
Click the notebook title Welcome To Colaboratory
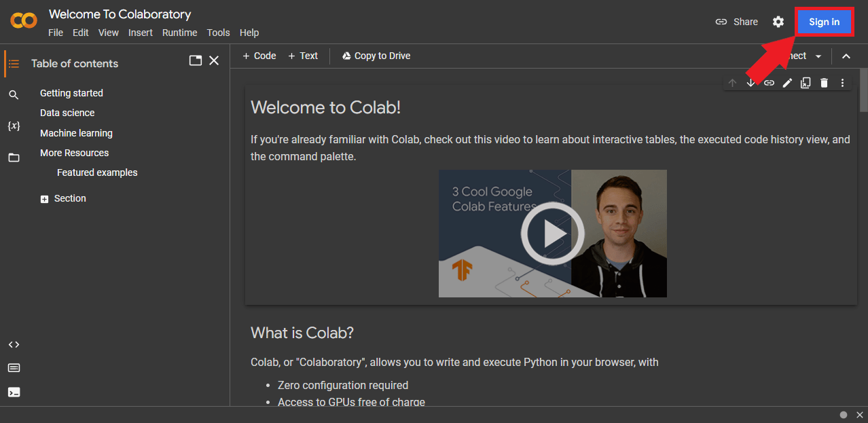pos(120,14)
